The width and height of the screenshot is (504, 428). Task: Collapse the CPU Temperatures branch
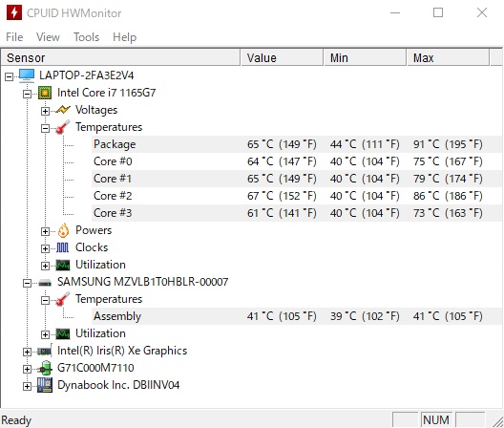pyautogui.click(x=45, y=128)
